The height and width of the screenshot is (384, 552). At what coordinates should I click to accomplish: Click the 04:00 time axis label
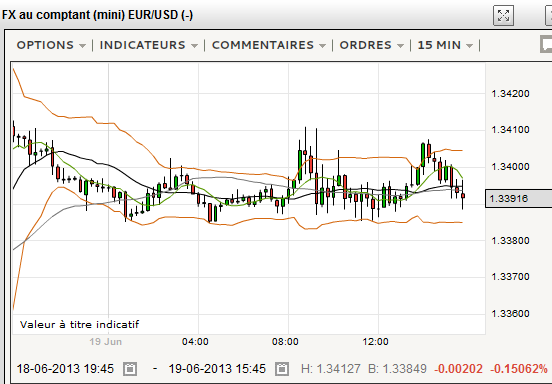195,342
